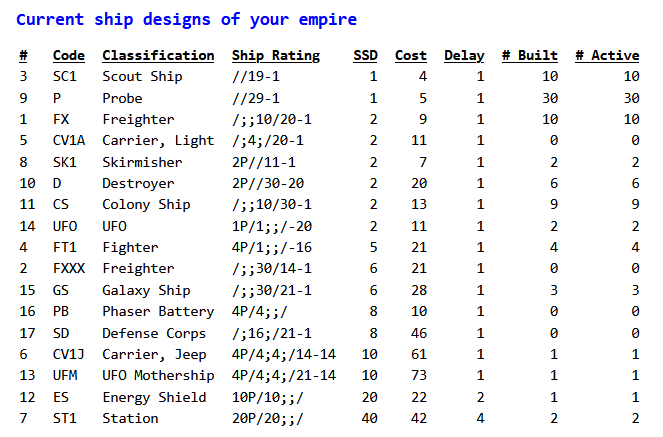Click the Classification column header
The height and width of the screenshot is (437, 663).
pyautogui.click(x=158, y=56)
